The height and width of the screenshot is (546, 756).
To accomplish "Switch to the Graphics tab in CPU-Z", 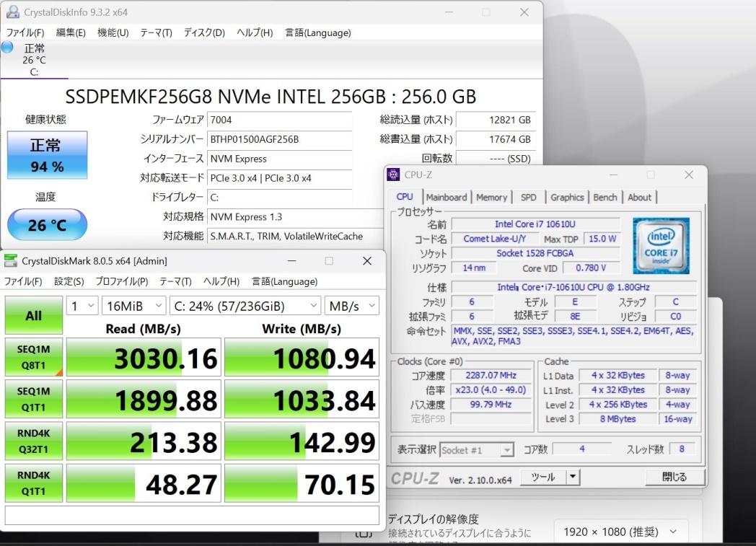I will click(567, 197).
